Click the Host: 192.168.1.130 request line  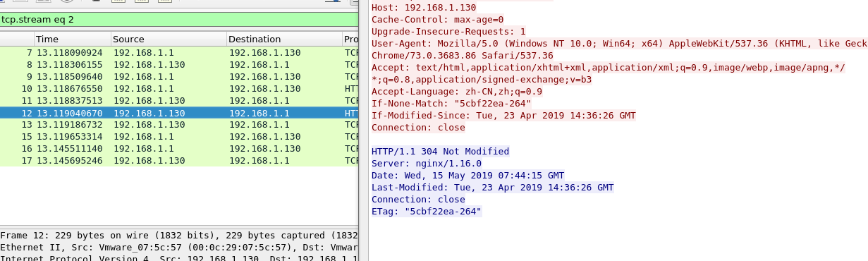tap(424, 8)
